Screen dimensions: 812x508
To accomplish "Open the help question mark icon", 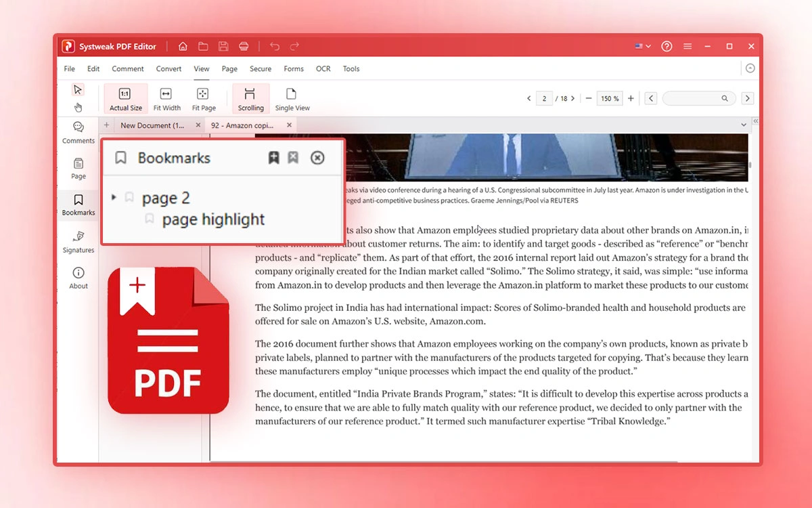I will pos(667,46).
